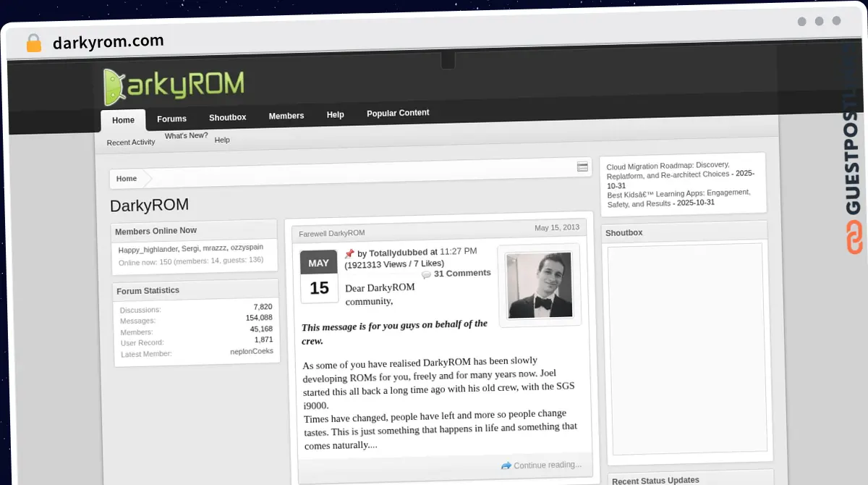Open the Members tab
868x485 pixels.
[x=286, y=116]
